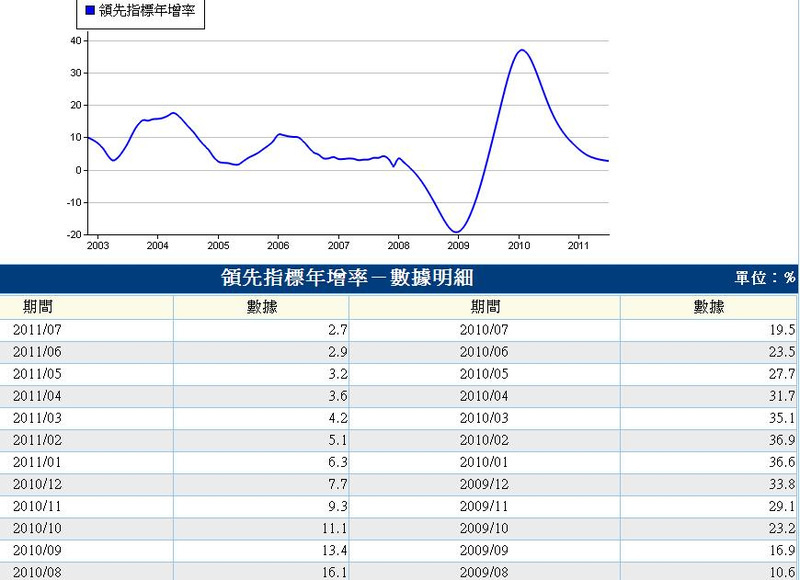Select the date cell 2010/09
This screenshot has height=580, width=800.
(x=37, y=550)
